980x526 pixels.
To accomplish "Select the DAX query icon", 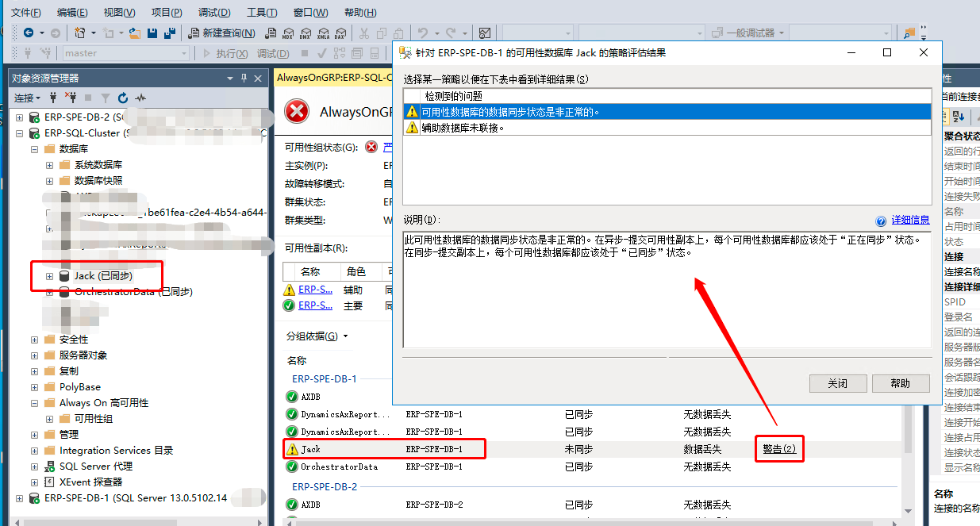I will (340, 33).
